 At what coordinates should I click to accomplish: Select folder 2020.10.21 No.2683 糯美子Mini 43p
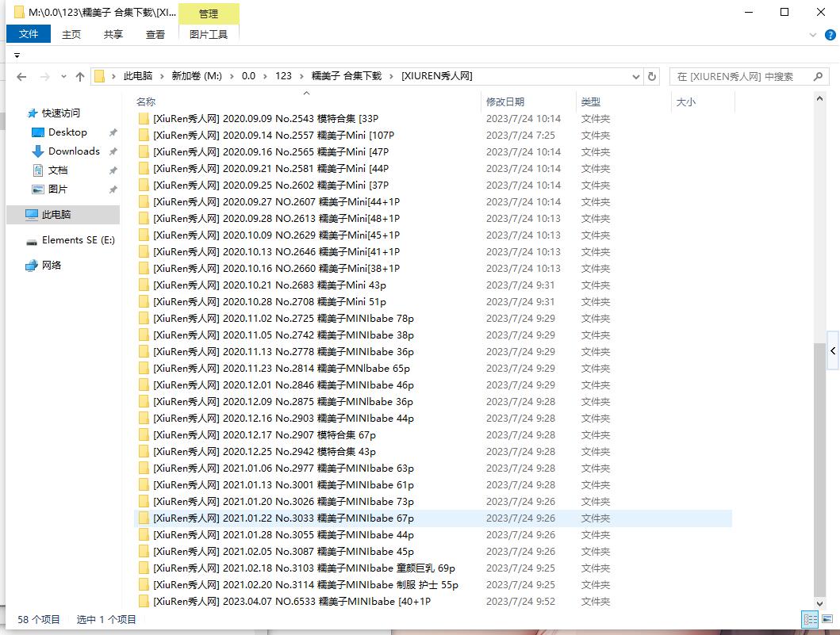click(270, 285)
